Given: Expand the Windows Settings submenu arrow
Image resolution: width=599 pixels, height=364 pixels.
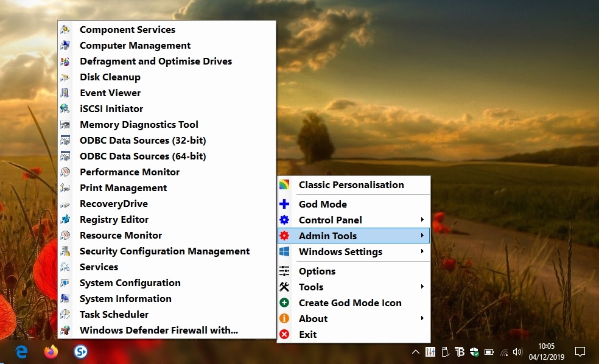Looking at the screenshot, I should point(422,251).
